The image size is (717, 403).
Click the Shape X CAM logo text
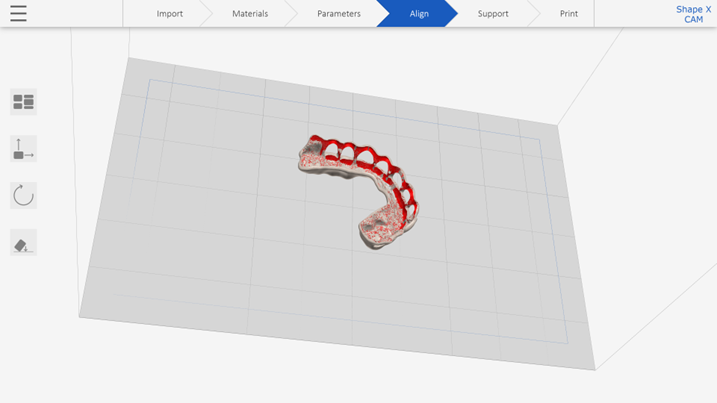[x=693, y=14]
